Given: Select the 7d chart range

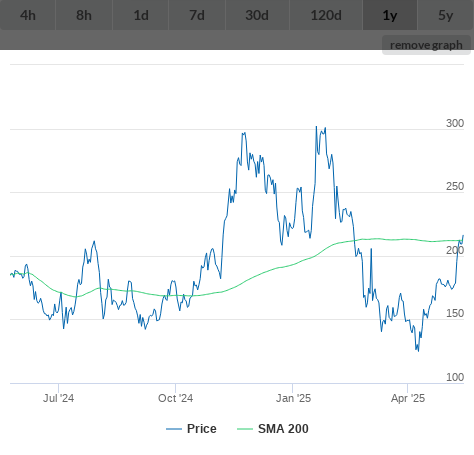Looking at the screenshot, I should (x=197, y=15).
